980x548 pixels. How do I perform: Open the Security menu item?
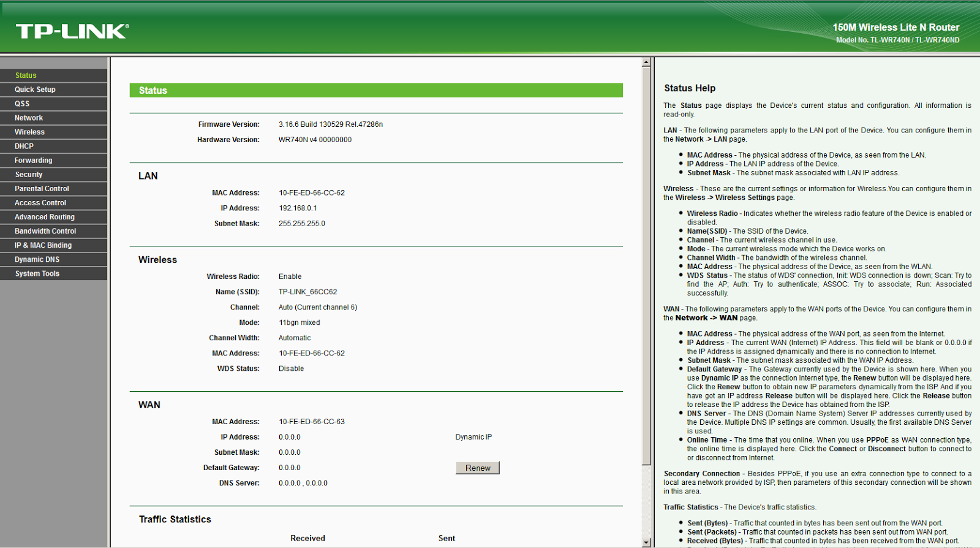54,175
